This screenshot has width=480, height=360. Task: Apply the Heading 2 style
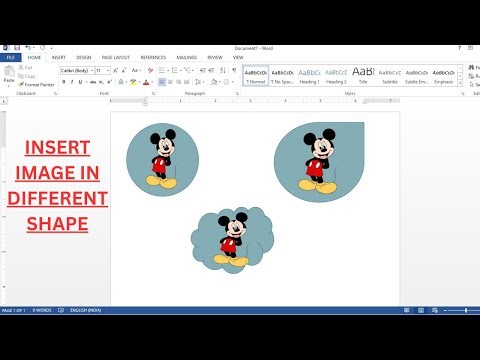336,76
